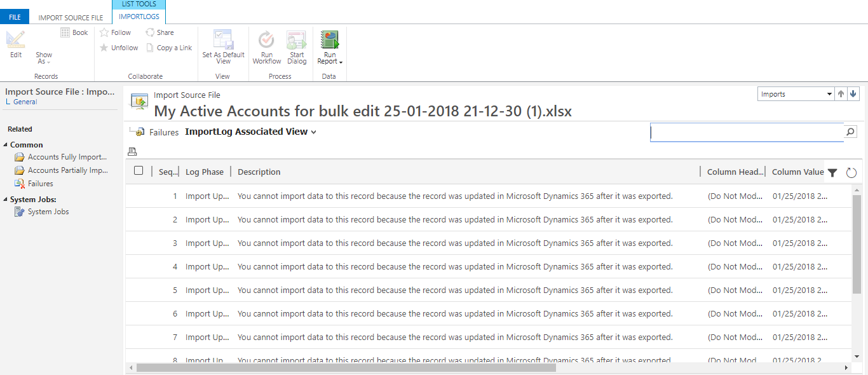Apply a filter to the log grid
Viewport: 868px width, 375px height.
pos(832,172)
